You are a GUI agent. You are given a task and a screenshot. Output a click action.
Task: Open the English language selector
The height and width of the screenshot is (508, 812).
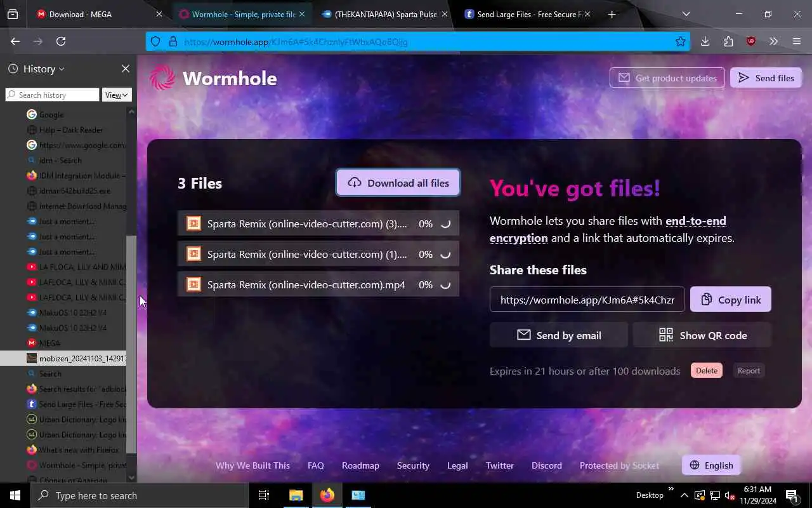tap(711, 465)
